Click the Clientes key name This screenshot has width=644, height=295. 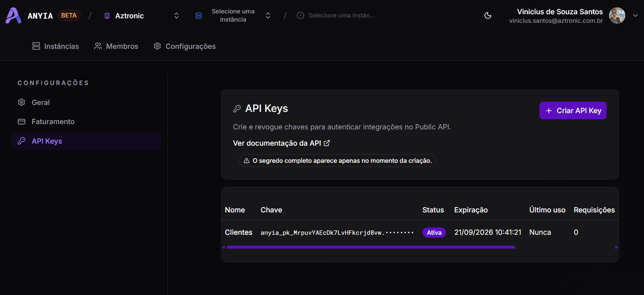pyautogui.click(x=239, y=232)
